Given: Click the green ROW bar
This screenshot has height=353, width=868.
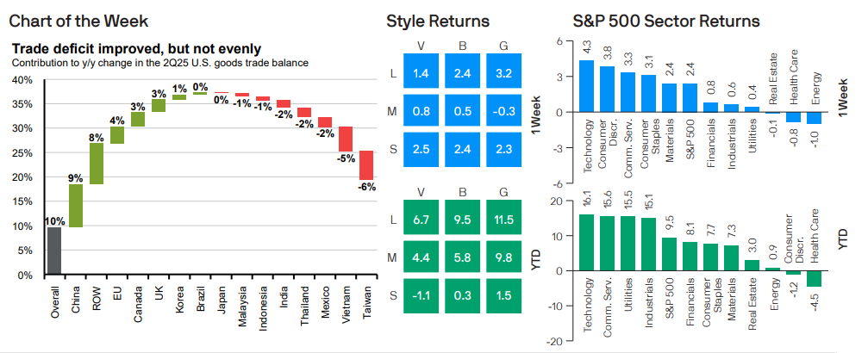Looking at the screenshot, I should [97, 164].
